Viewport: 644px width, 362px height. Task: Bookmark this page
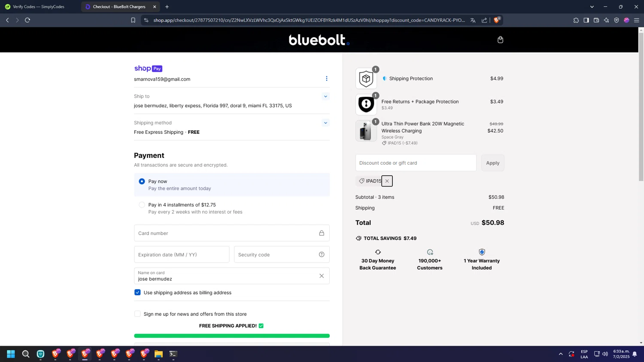coord(133,20)
